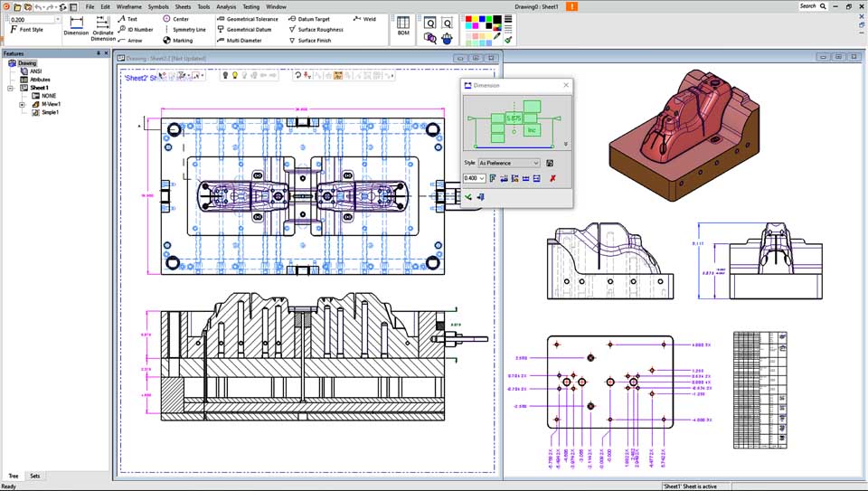The height and width of the screenshot is (491, 868).
Task: Select the Ordinate Dimension tool
Action: [x=103, y=28]
